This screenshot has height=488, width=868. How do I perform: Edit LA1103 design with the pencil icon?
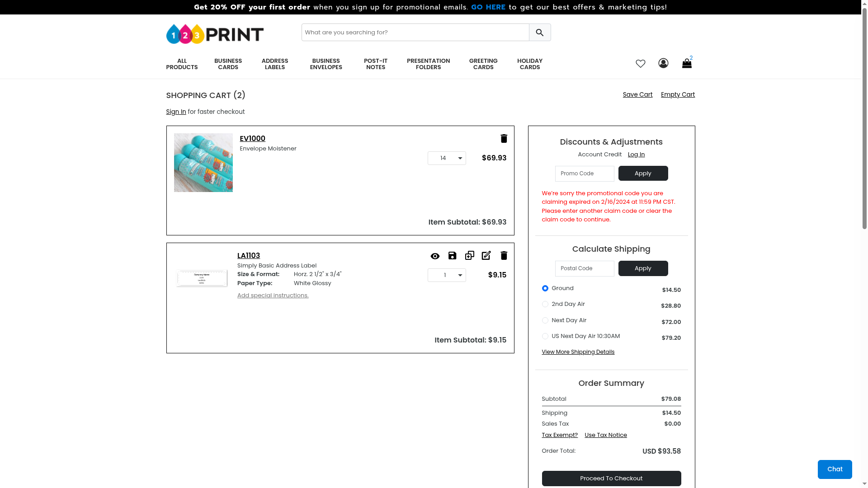tap(486, 256)
